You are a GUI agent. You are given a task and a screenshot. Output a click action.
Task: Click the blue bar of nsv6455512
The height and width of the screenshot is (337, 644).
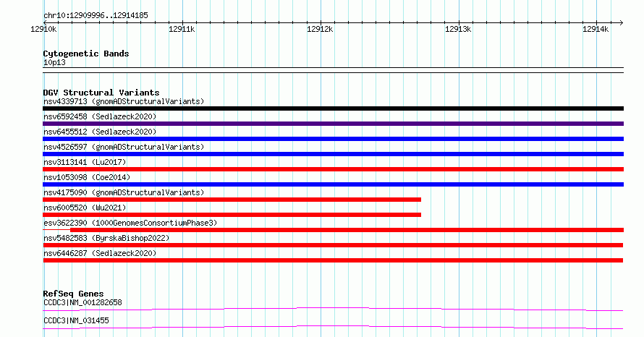pyautogui.click(x=333, y=139)
